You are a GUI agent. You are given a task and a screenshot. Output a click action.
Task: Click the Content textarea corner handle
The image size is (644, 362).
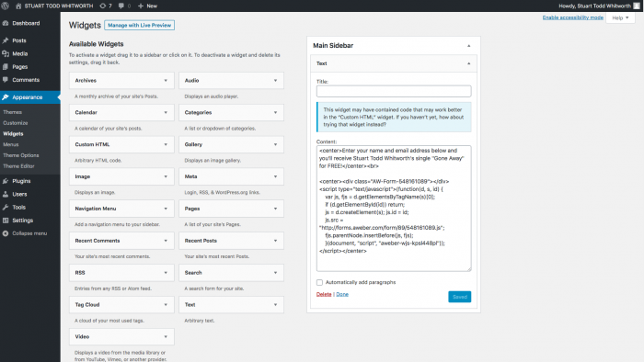click(469, 269)
